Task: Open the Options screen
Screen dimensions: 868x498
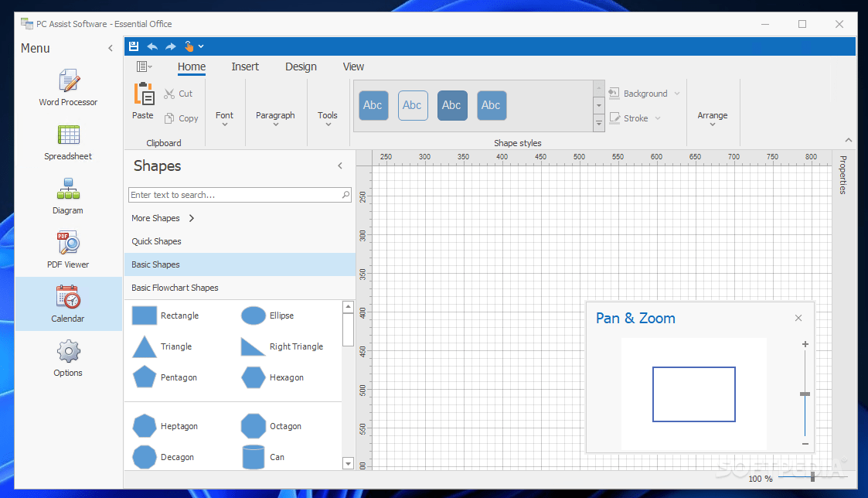Action: [67, 357]
